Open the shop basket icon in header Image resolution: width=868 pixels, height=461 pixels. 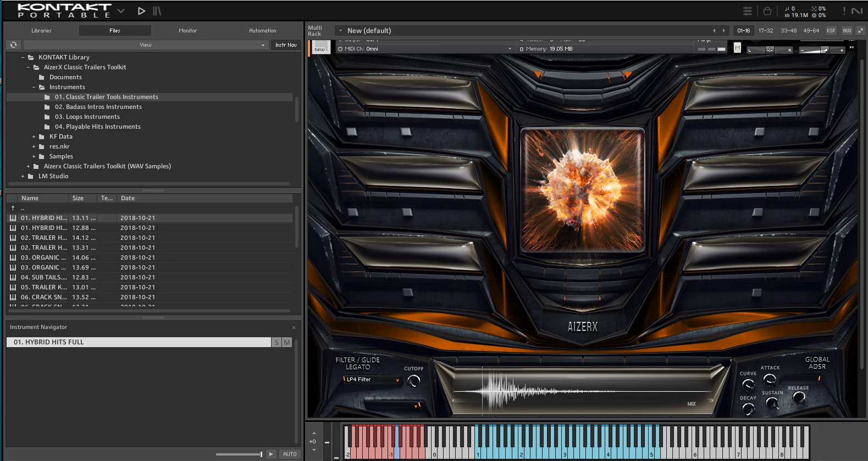767,11
